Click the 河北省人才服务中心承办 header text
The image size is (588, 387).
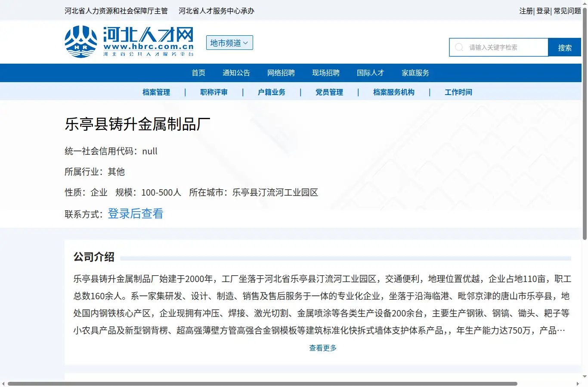point(217,11)
